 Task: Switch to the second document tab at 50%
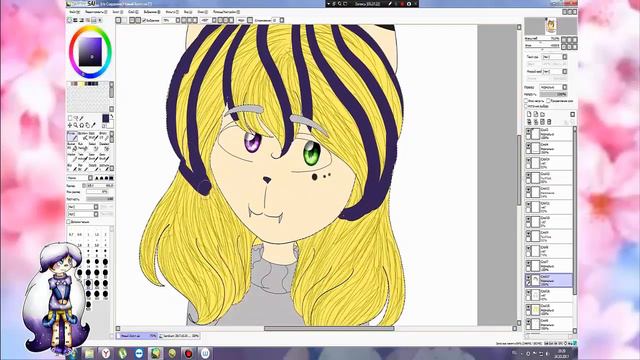[180, 336]
